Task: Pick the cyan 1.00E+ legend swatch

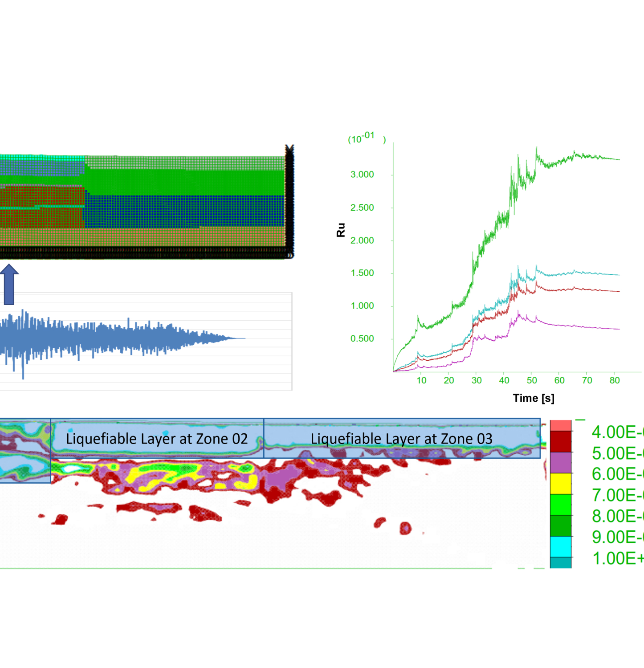Action: (x=560, y=546)
